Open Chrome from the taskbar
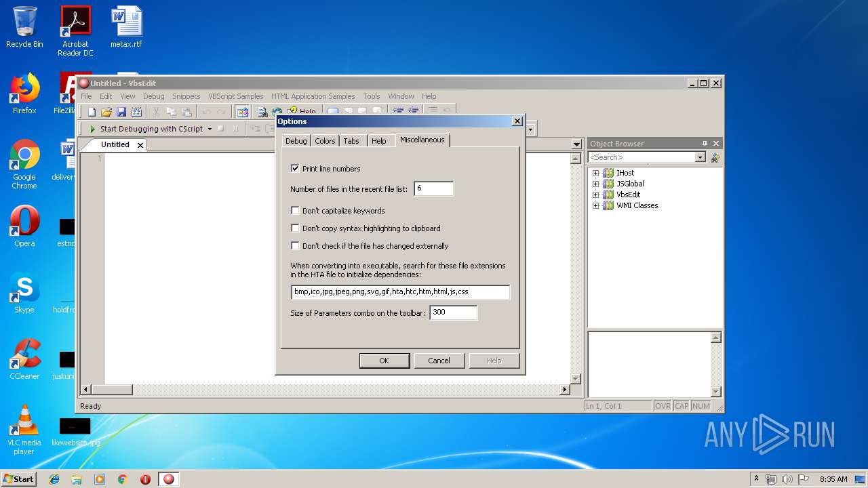 coord(122,479)
